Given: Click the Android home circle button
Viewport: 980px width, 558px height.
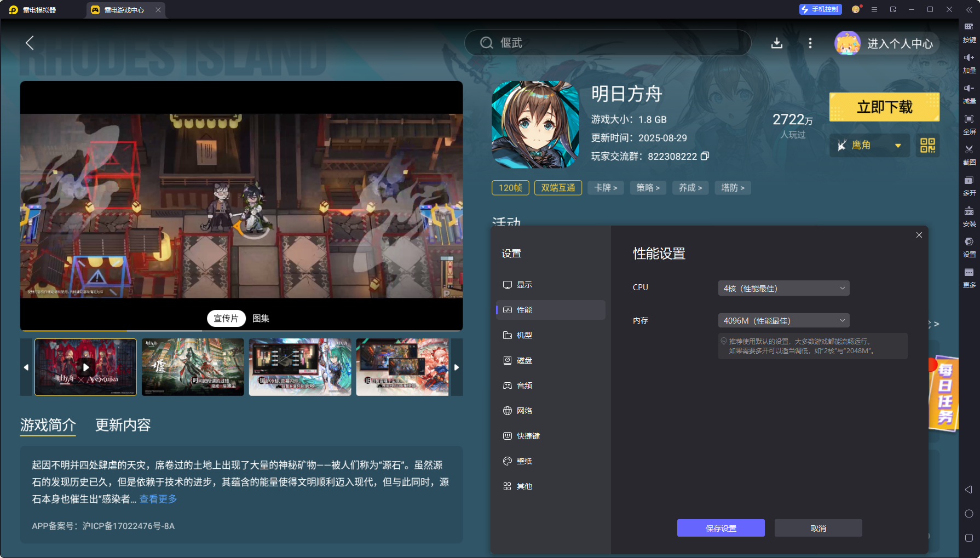Looking at the screenshot, I should [x=969, y=514].
